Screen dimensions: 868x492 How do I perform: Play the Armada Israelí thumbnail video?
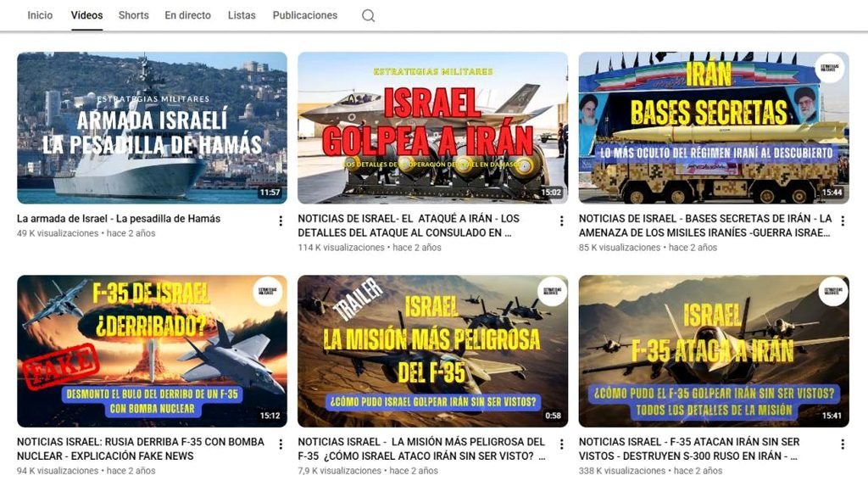(x=153, y=128)
